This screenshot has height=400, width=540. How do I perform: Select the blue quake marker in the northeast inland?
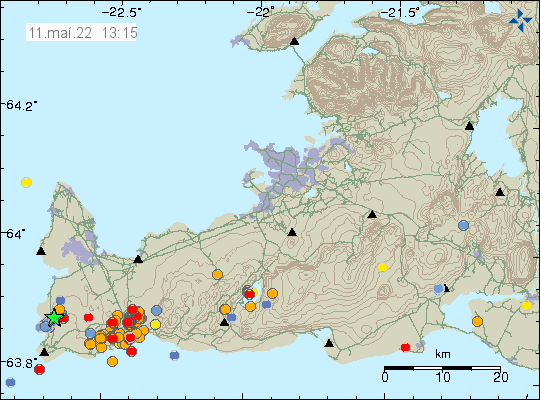tap(464, 226)
